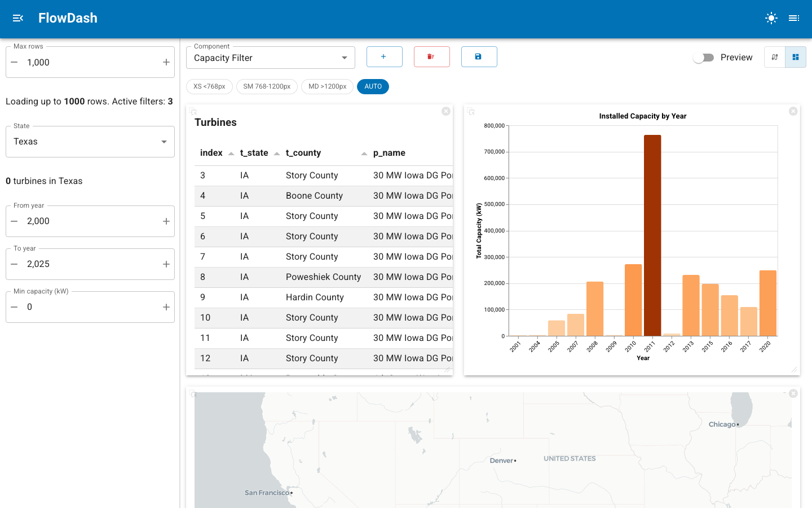Decrease To year with minus
The width and height of the screenshot is (812, 508).
(14, 264)
